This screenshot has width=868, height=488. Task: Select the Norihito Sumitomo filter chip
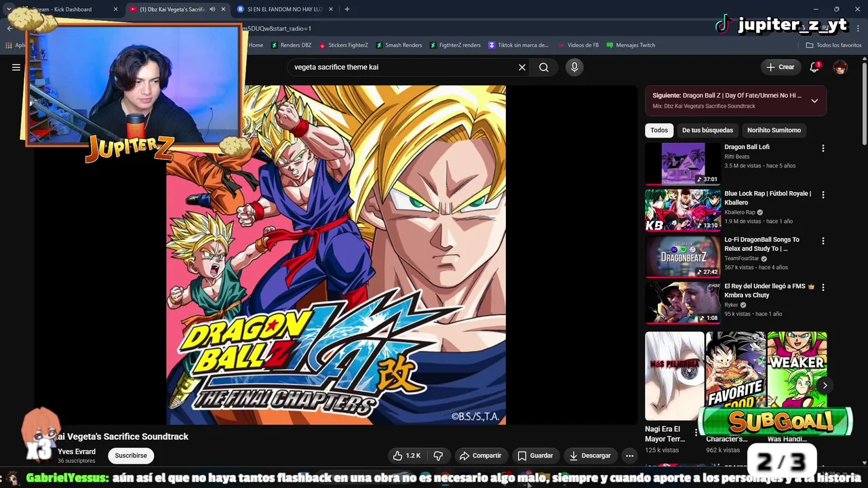(x=774, y=130)
